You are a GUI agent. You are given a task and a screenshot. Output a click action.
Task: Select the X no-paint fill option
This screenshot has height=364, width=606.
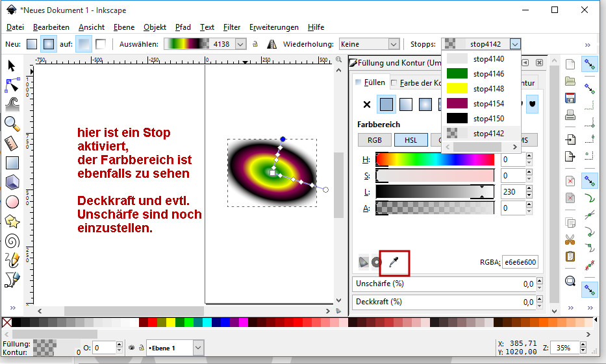tap(366, 104)
